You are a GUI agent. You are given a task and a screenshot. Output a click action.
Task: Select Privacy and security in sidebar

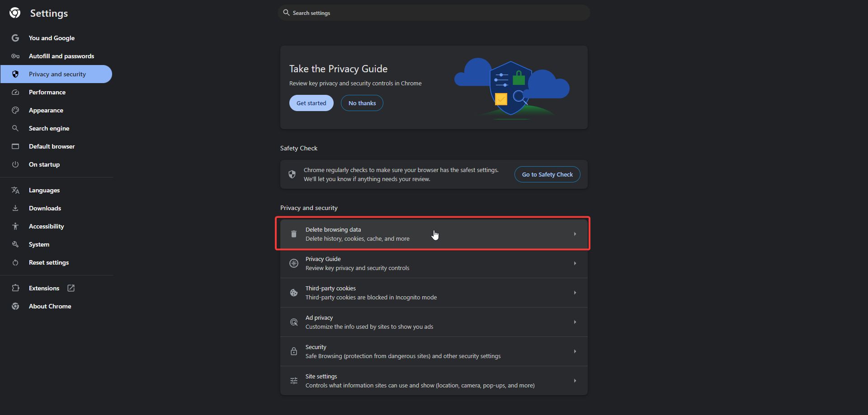(x=56, y=74)
